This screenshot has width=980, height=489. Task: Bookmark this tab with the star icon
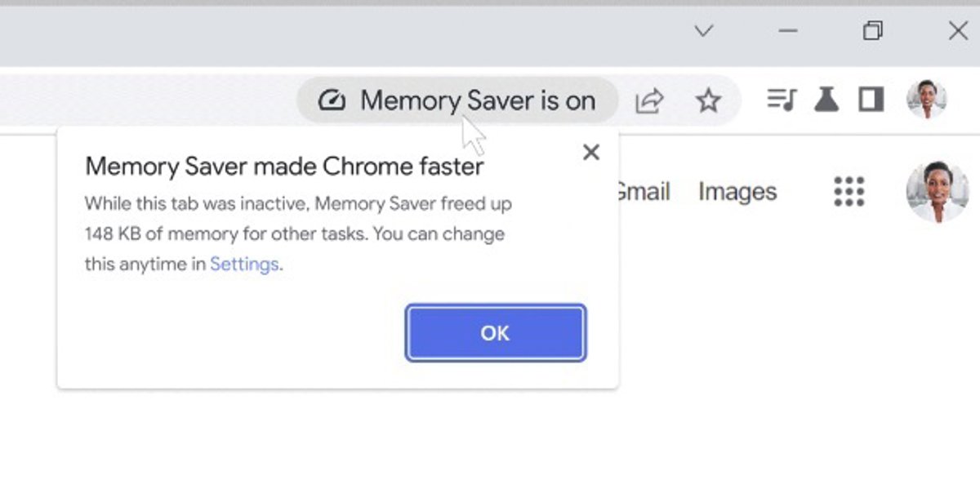click(x=708, y=101)
